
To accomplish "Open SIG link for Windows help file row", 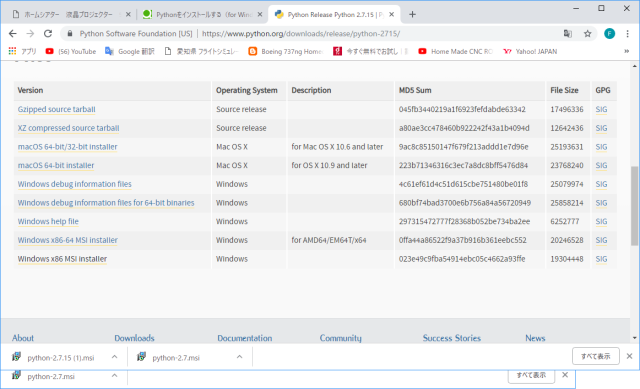I will pyautogui.click(x=601, y=222).
